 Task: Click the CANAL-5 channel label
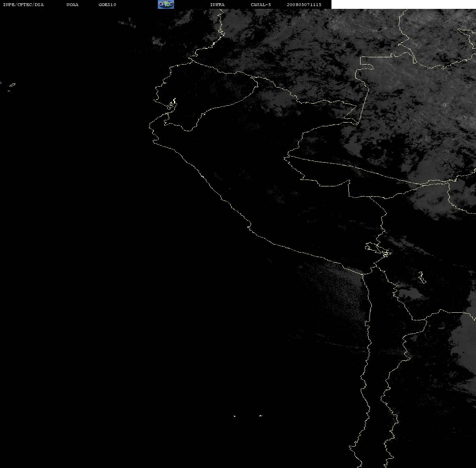tap(261, 4)
